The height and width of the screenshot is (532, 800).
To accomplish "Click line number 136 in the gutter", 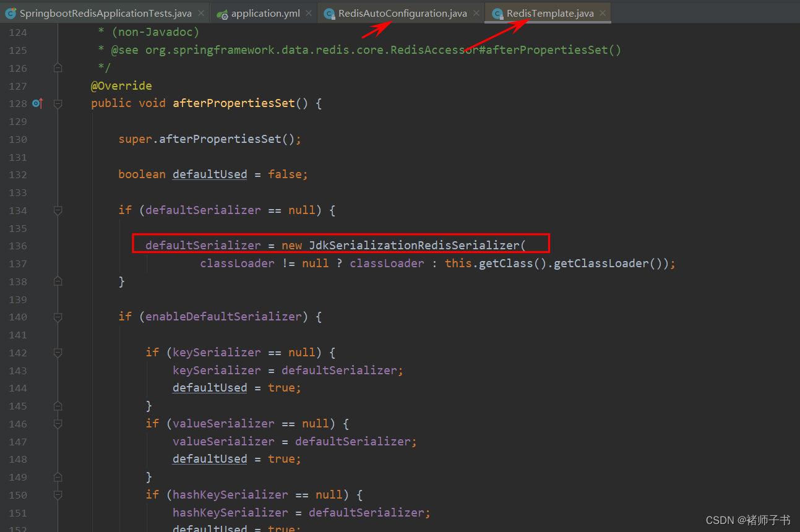I will (18, 246).
